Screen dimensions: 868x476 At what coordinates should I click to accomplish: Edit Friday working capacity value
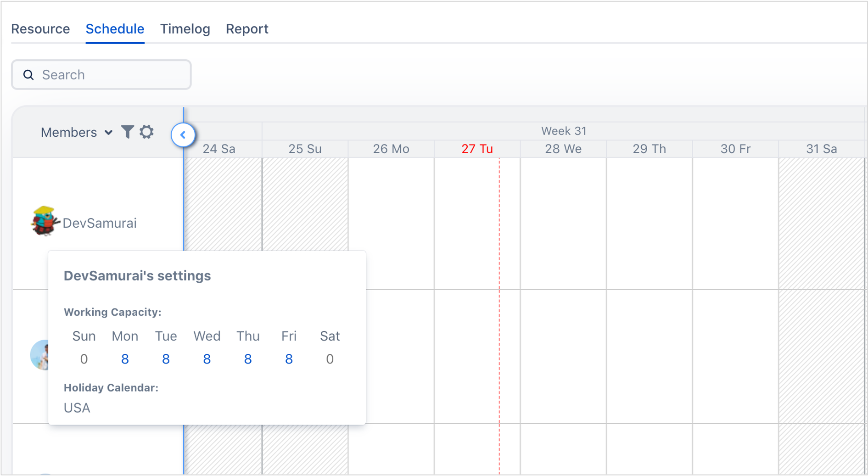pos(289,359)
